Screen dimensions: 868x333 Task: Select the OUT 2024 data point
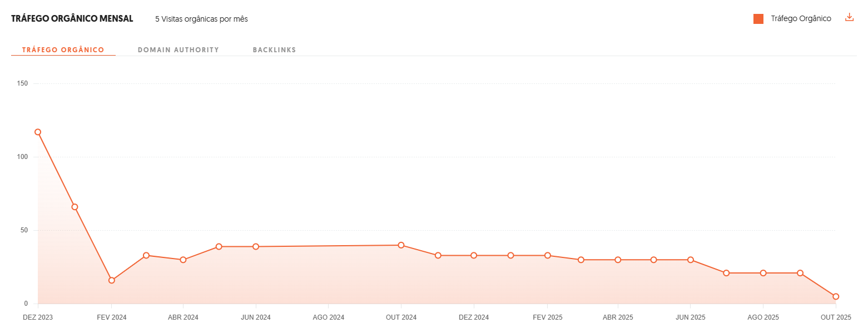click(401, 245)
